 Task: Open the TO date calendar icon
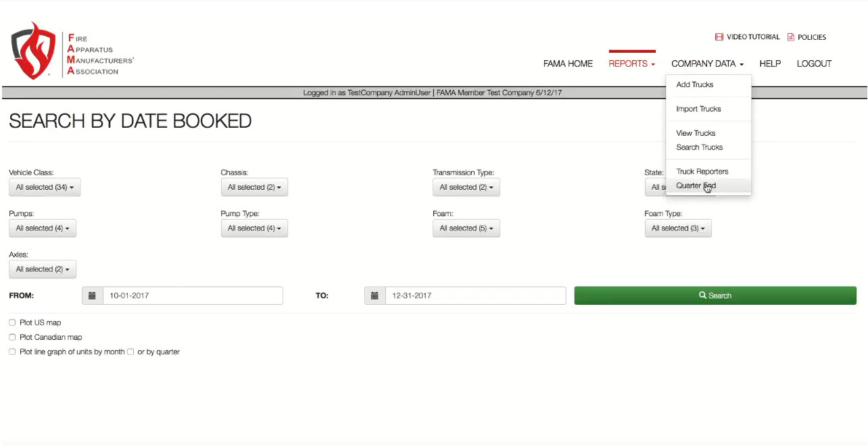[375, 295]
